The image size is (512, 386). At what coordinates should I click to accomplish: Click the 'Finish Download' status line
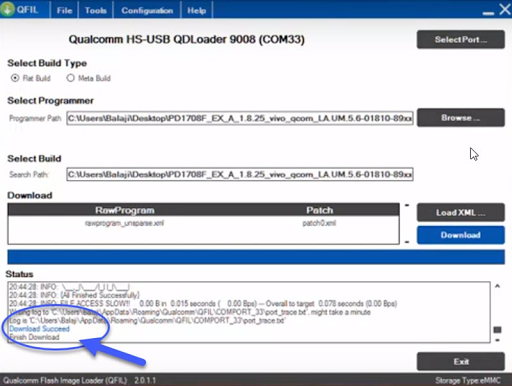click(x=34, y=337)
